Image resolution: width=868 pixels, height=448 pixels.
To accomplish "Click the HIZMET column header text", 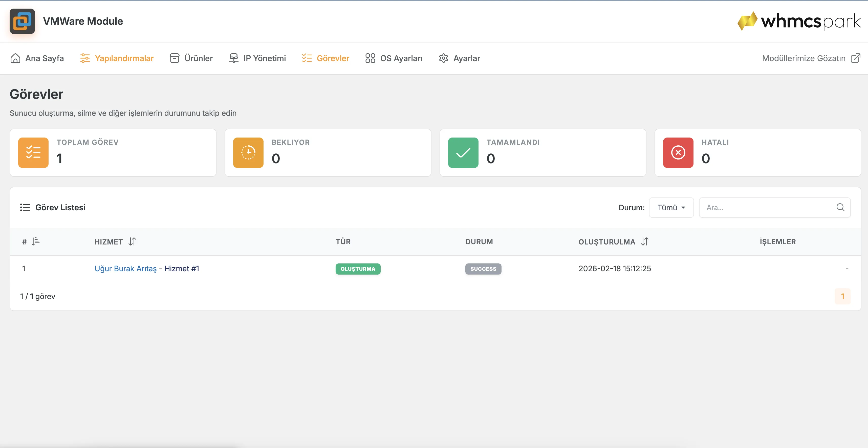I will pyautogui.click(x=108, y=241).
